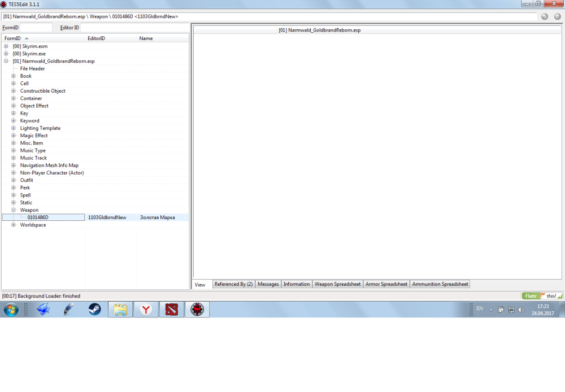Select the Lighting Template tree item

[x=40, y=128]
